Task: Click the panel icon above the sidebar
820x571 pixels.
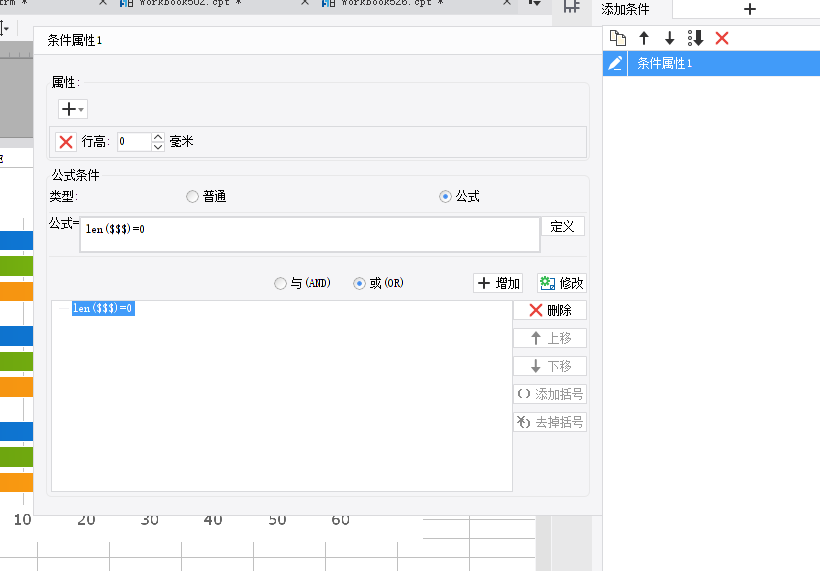Action: click(x=572, y=6)
